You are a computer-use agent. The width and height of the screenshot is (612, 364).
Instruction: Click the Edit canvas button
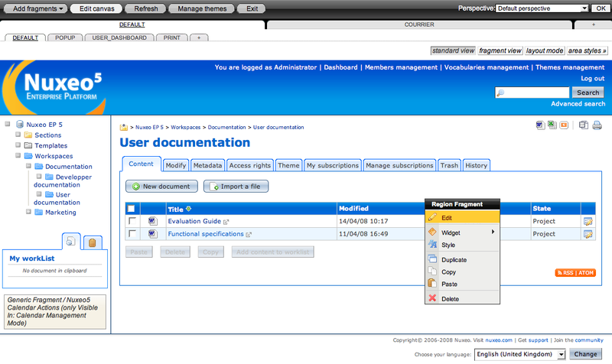97,8
